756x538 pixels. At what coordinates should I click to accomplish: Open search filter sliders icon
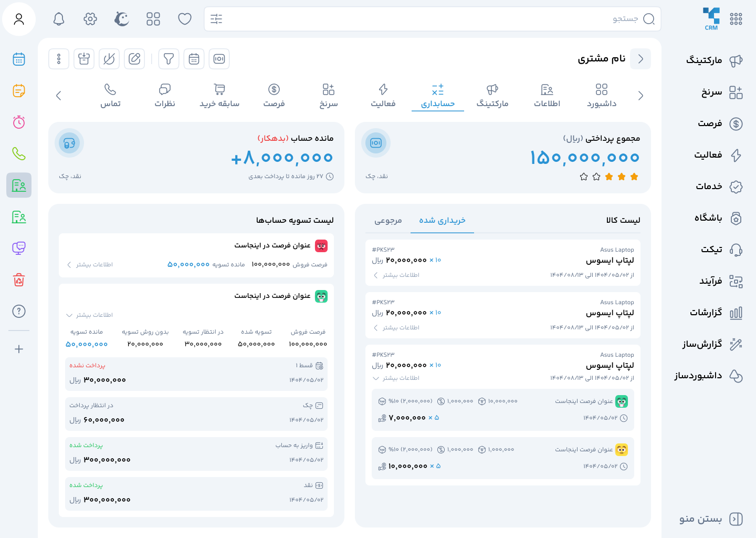[216, 19]
